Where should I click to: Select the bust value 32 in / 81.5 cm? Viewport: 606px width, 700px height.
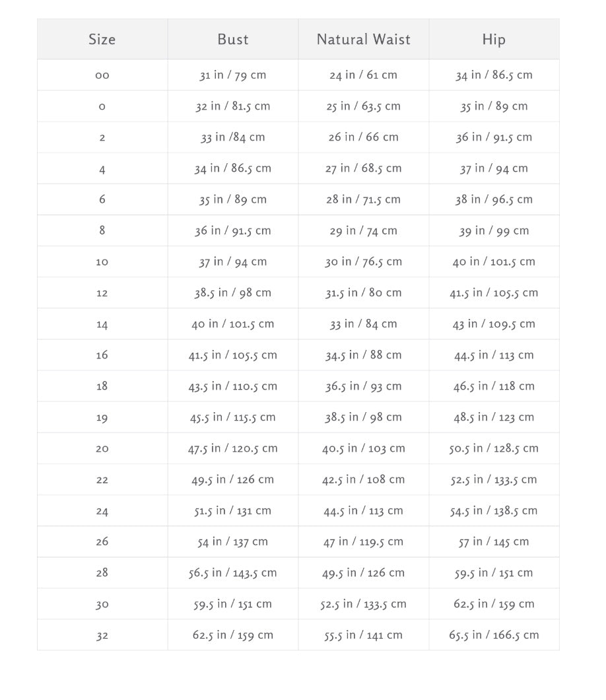(233, 106)
